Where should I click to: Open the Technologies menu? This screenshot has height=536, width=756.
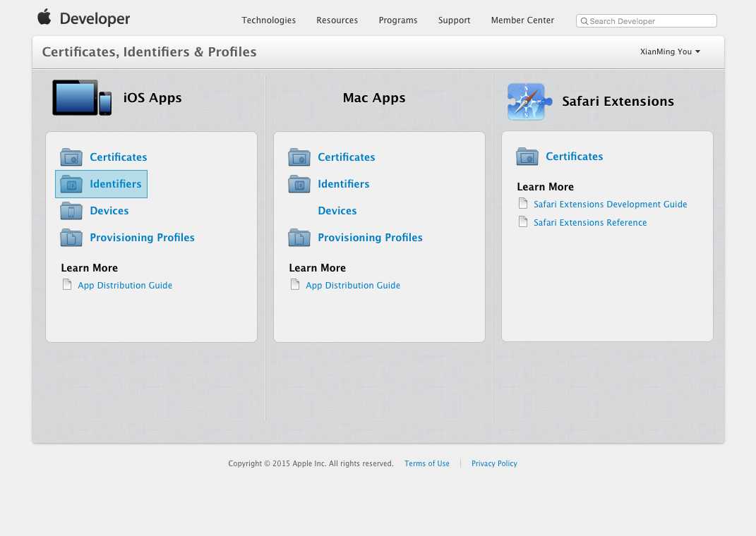[268, 20]
